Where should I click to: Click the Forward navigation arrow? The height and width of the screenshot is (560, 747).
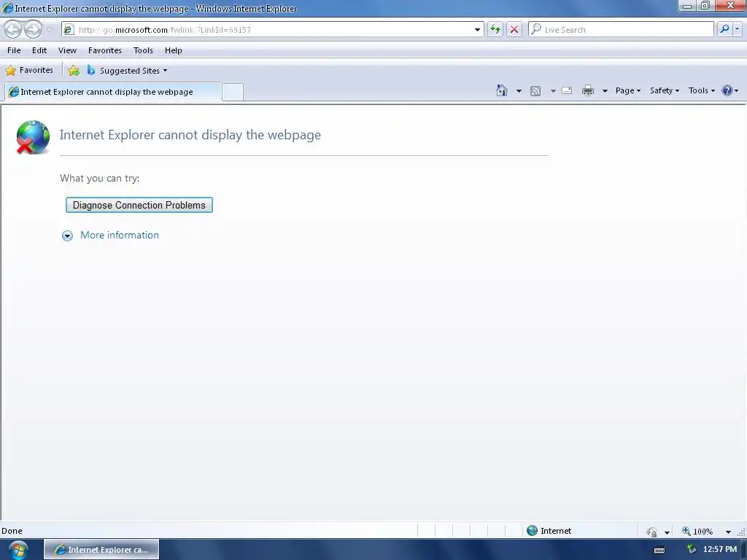click(x=33, y=29)
